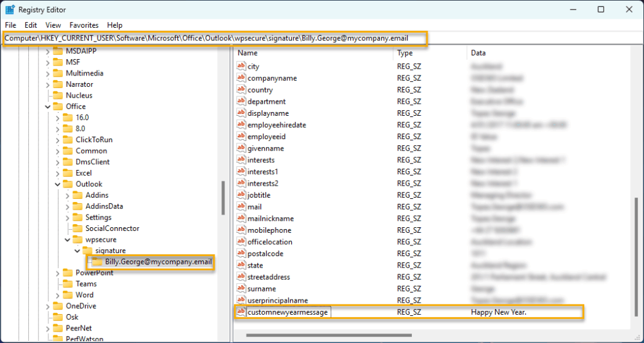Select the userprincipalname value name
The height and width of the screenshot is (343, 644).
(277, 300)
